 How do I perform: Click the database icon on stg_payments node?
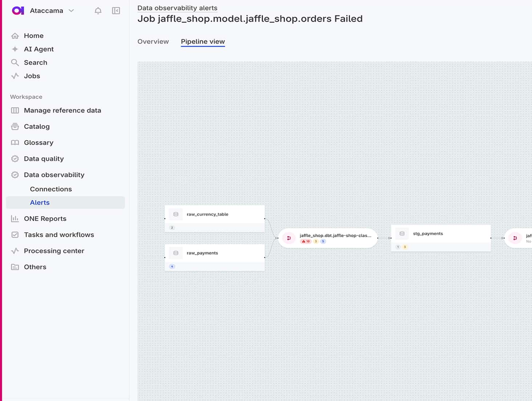point(402,234)
